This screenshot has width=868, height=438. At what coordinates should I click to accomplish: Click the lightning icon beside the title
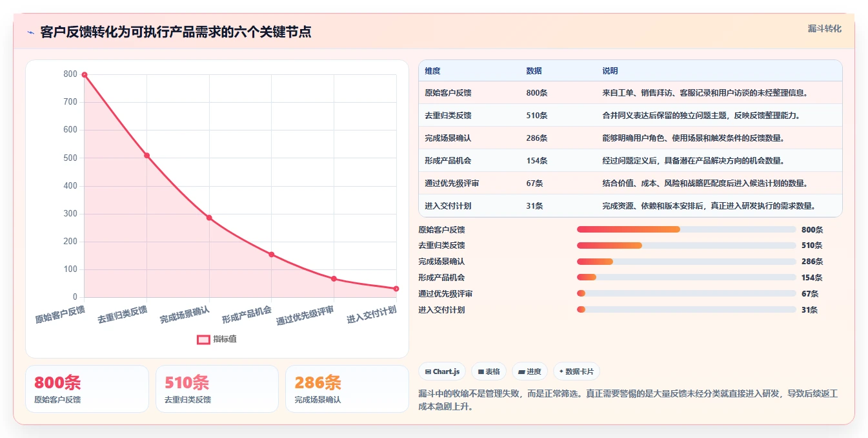31,32
